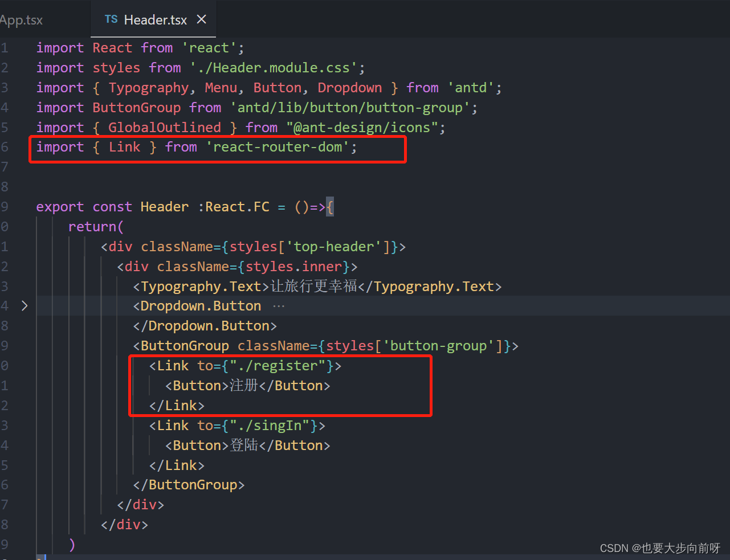
Task: Click line number 9 next to Header declaration
Action: pyautogui.click(x=5, y=206)
